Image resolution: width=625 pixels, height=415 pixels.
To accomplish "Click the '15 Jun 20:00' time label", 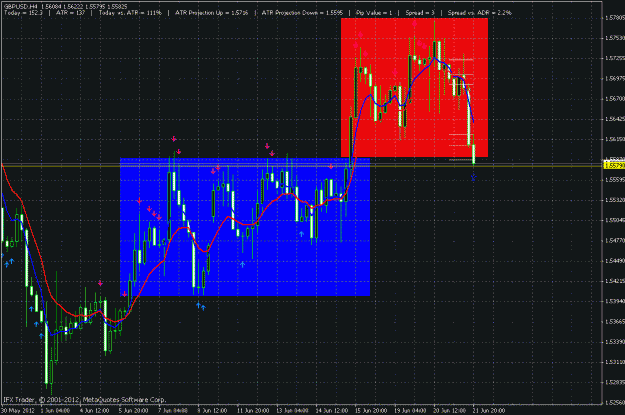I will click(371, 410).
